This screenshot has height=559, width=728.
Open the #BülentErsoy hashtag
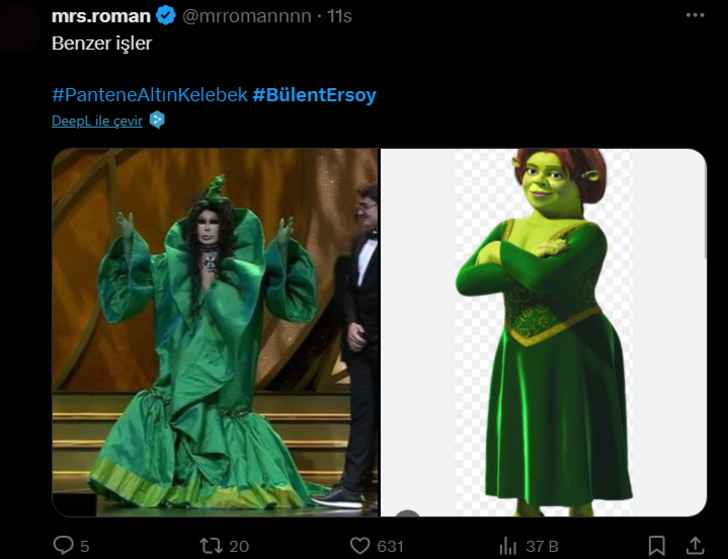[x=314, y=95]
